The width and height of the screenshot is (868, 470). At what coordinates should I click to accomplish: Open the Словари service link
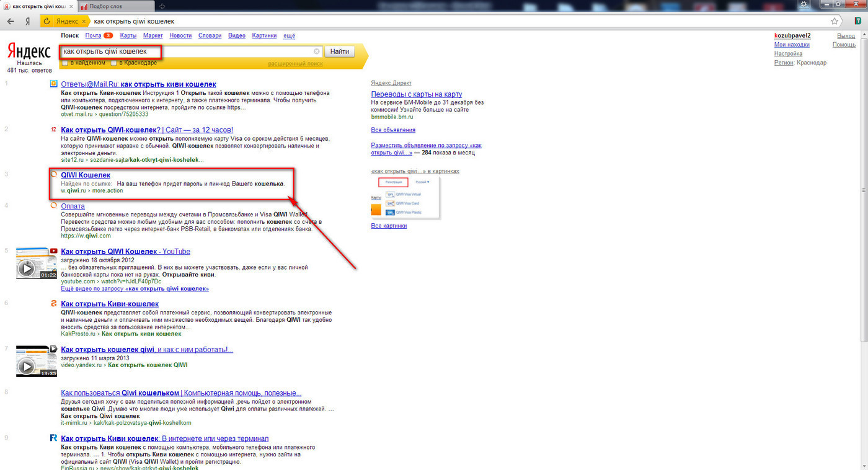tap(210, 35)
